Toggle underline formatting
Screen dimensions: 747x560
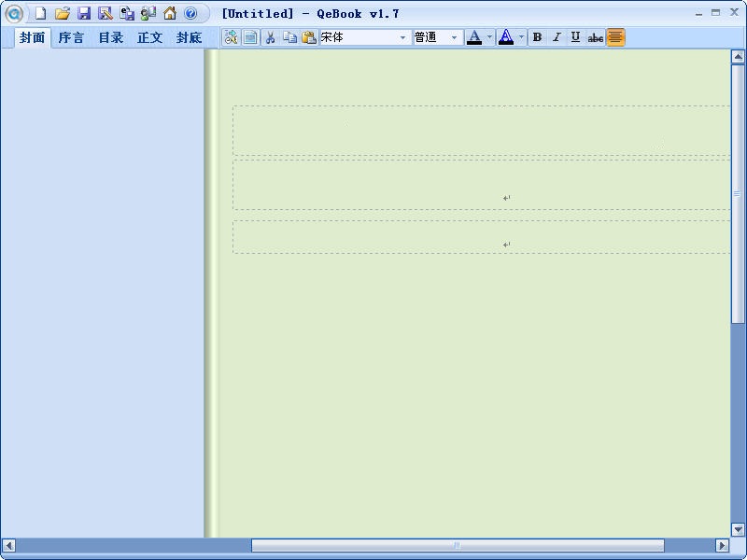click(575, 37)
